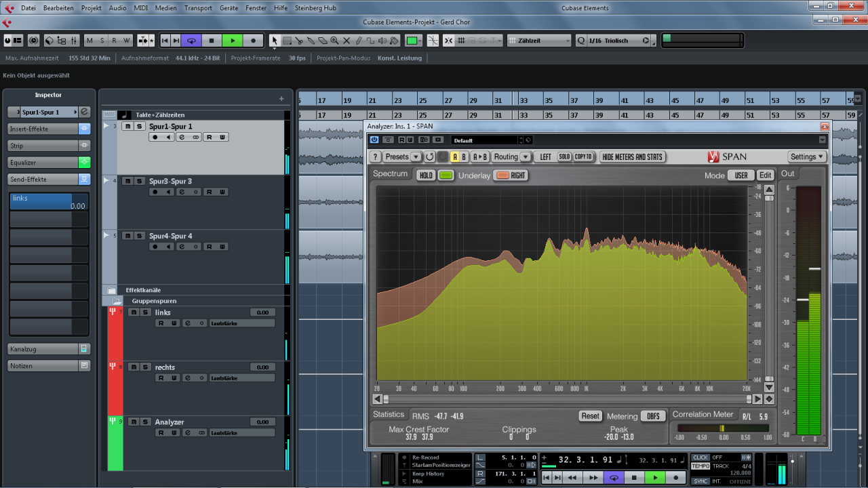Expand the Equalizer inspector section
This screenshot has height=488, width=868.
[49, 163]
